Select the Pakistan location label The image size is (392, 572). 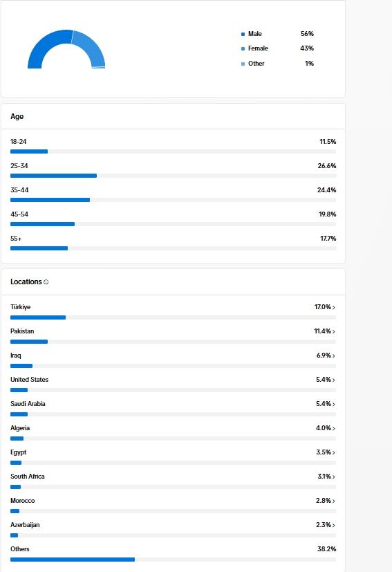(22, 331)
